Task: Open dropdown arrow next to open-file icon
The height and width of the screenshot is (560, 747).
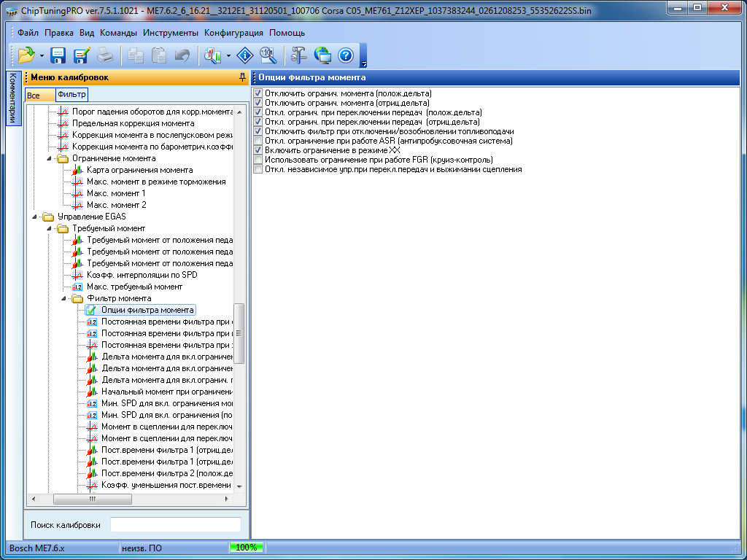Action: [42, 55]
